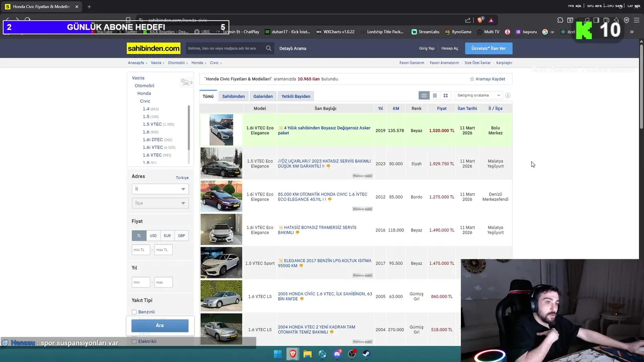
Task: Sort by KM column header
Action: click(396, 109)
